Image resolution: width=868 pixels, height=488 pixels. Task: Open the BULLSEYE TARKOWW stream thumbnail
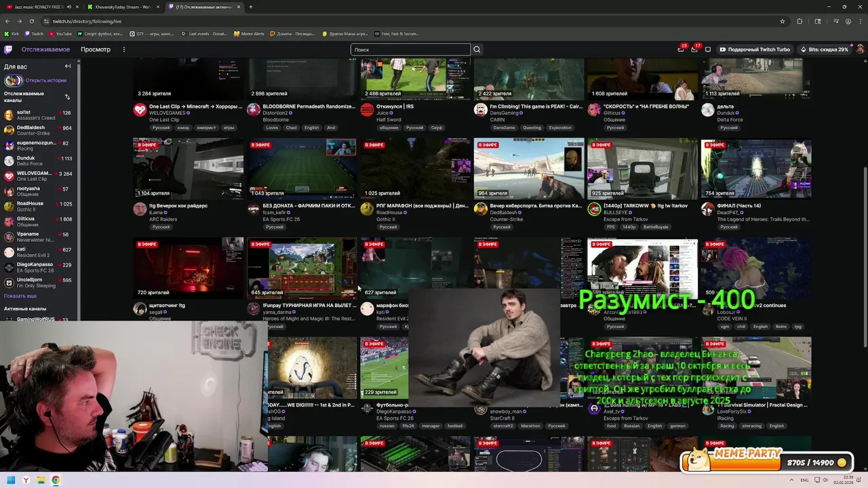coord(642,169)
